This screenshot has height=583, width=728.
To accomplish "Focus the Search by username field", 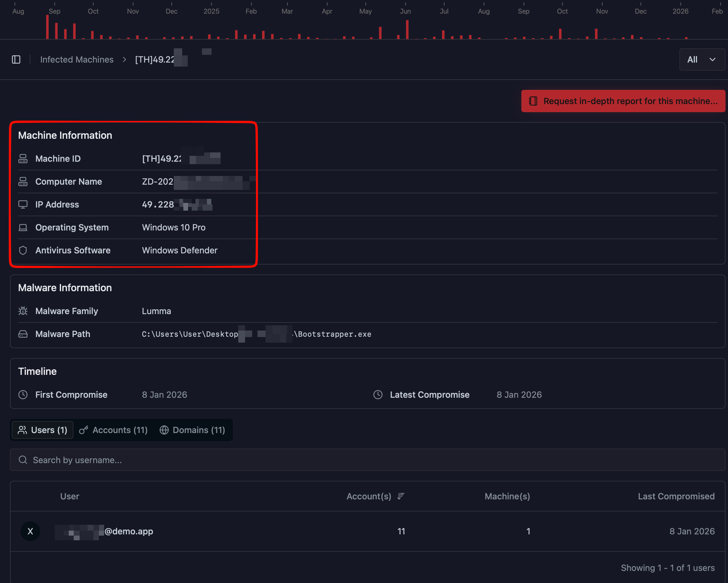I will (367, 460).
